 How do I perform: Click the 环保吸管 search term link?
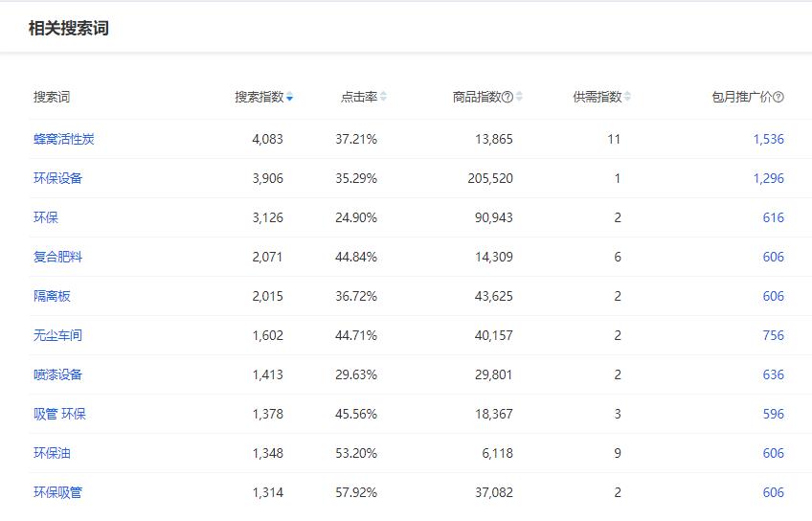click(57, 492)
